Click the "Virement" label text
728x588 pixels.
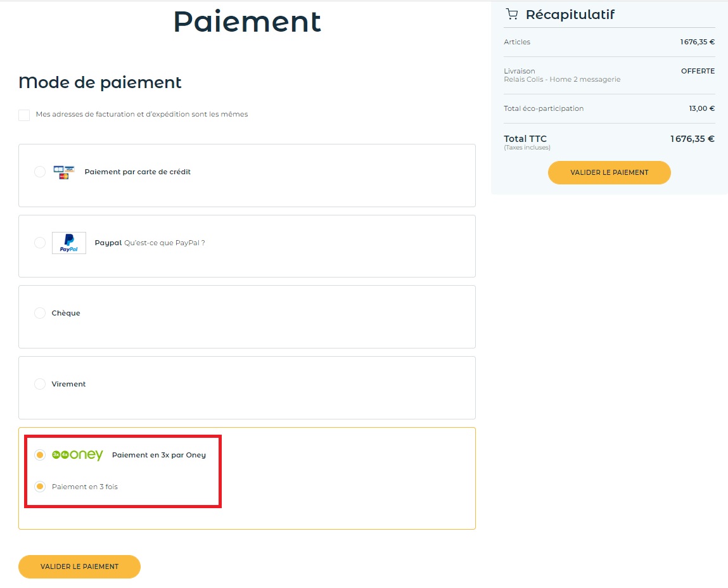coord(68,384)
